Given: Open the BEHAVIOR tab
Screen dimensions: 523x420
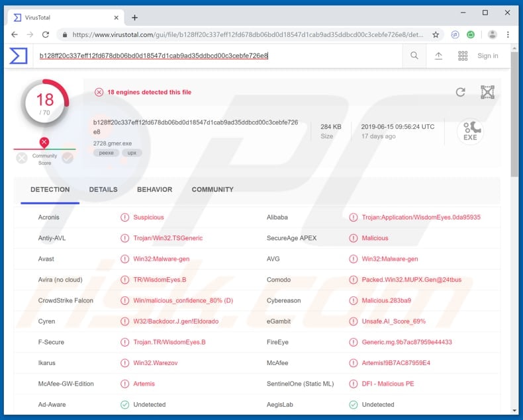Looking at the screenshot, I should click(154, 190).
